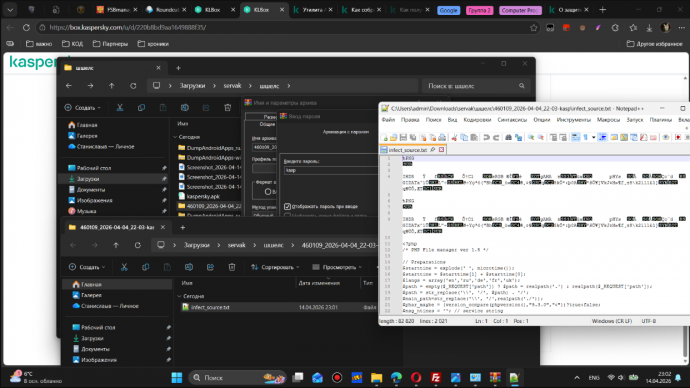
Task: Click the Cut scissors icon in the шшелс Explorer window
Action: (x=120, y=107)
